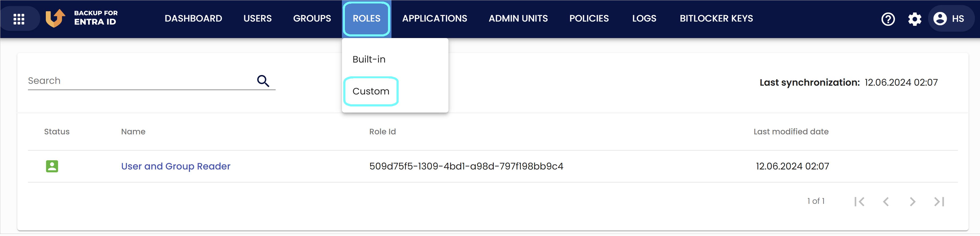Open the Dashboard tab
The width and height of the screenshot is (980, 236).
tap(193, 19)
